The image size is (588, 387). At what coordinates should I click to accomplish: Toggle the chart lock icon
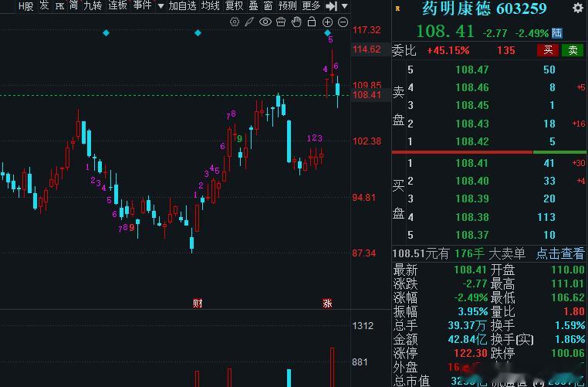coord(312,22)
